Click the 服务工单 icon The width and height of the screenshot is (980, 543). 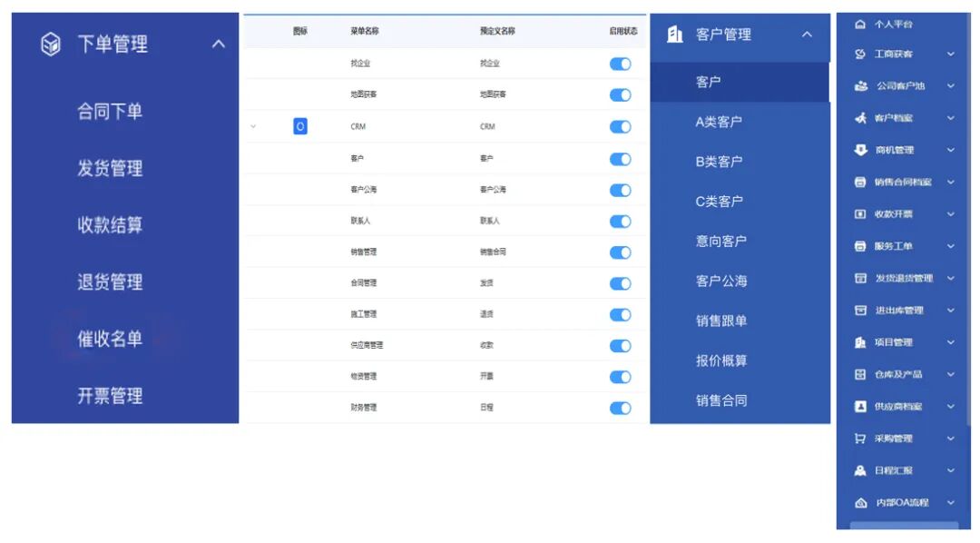tap(860, 246)
